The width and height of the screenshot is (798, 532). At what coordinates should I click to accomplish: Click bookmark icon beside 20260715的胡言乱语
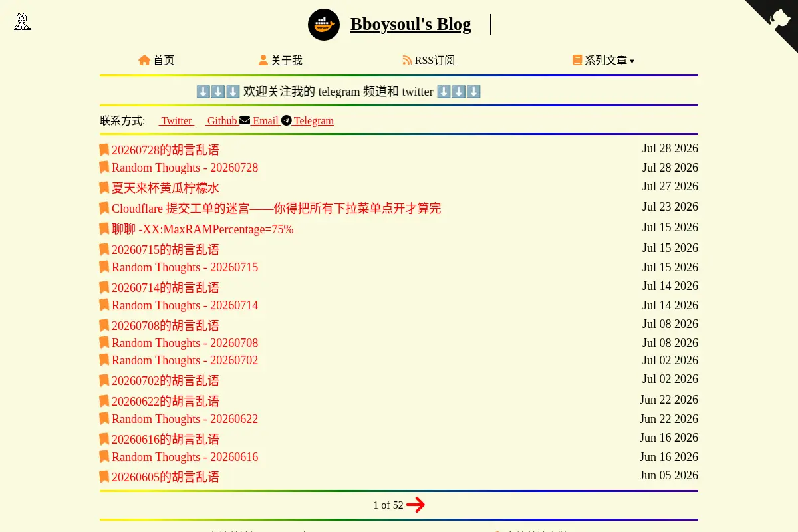104,249
